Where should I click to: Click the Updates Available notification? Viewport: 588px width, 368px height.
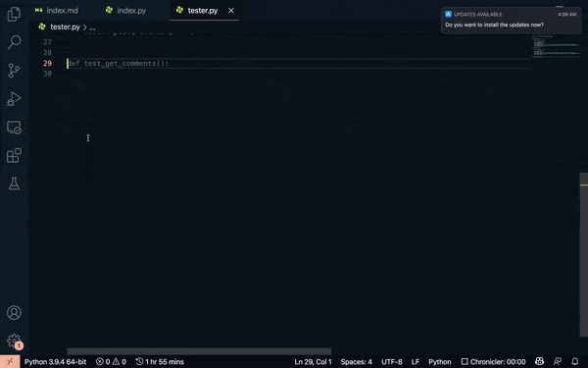click(x=512, y=21)
